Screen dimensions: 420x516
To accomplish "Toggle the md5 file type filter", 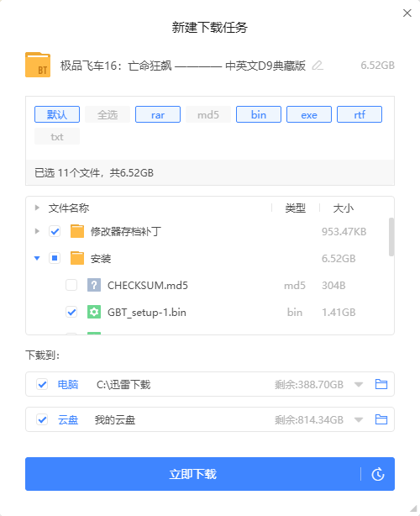I will click(x=208, y=114).
